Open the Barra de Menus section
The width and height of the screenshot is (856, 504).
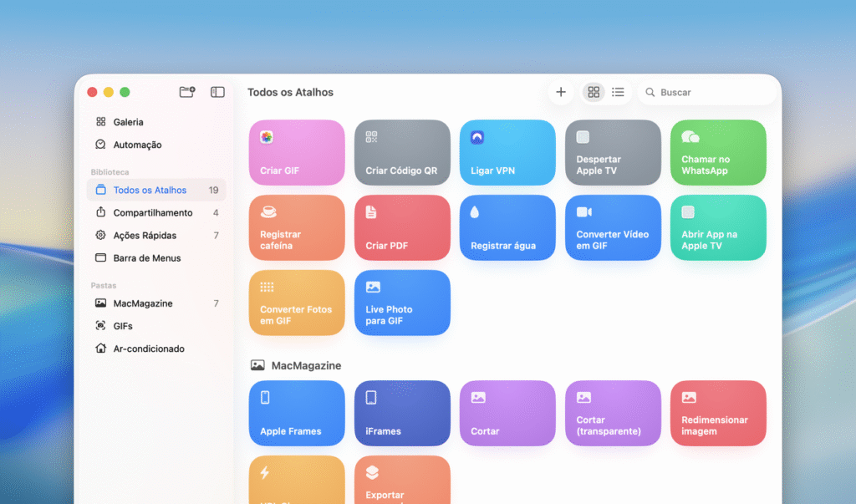146,258
